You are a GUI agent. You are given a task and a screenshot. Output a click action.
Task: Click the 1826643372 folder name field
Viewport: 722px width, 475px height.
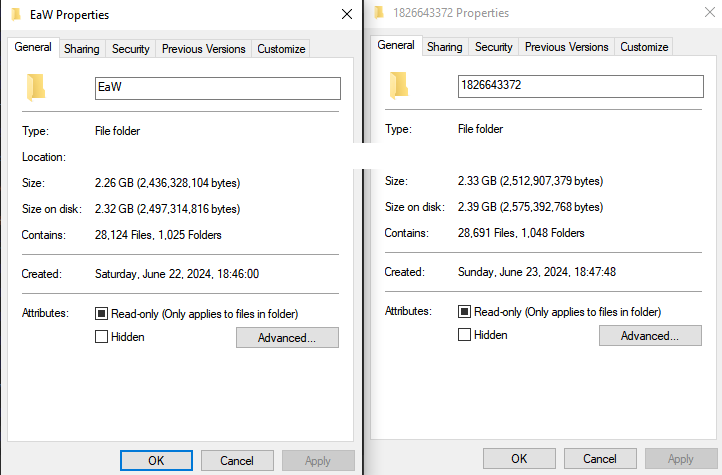click(x=581, y=87)
